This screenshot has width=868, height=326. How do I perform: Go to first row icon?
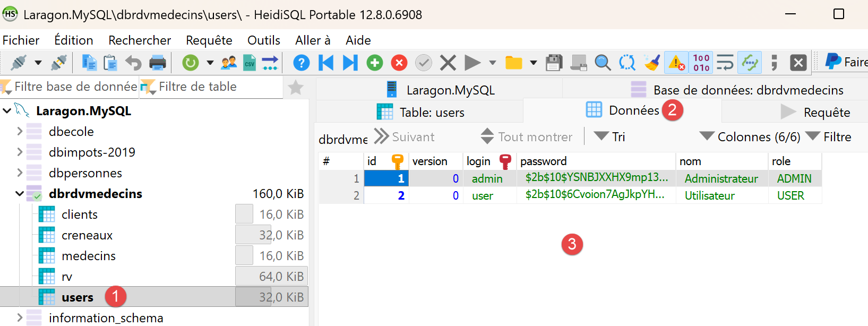326,63
